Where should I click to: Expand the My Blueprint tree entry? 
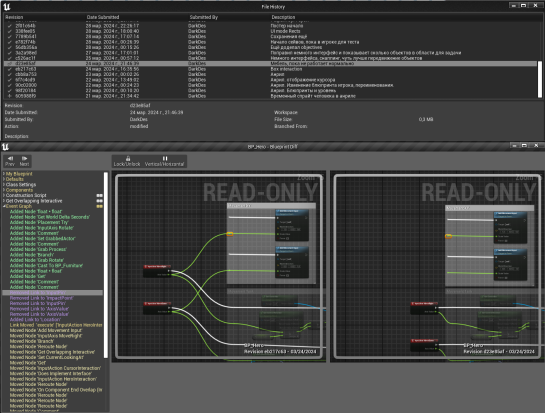(x=4, y=174)
